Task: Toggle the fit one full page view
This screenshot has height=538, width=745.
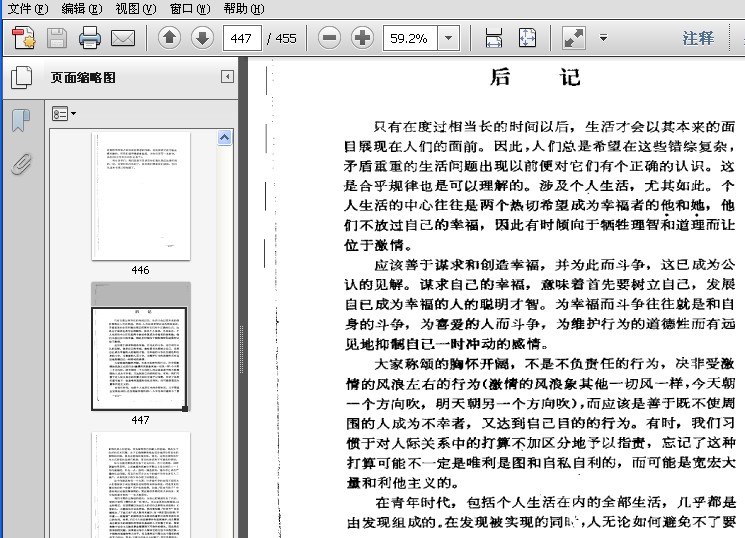Action: 527,39
